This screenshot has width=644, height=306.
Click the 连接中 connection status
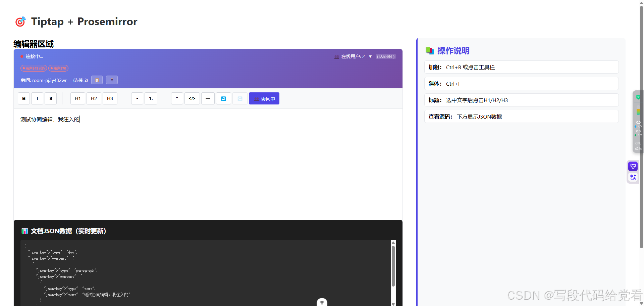[x=32, y=56]
